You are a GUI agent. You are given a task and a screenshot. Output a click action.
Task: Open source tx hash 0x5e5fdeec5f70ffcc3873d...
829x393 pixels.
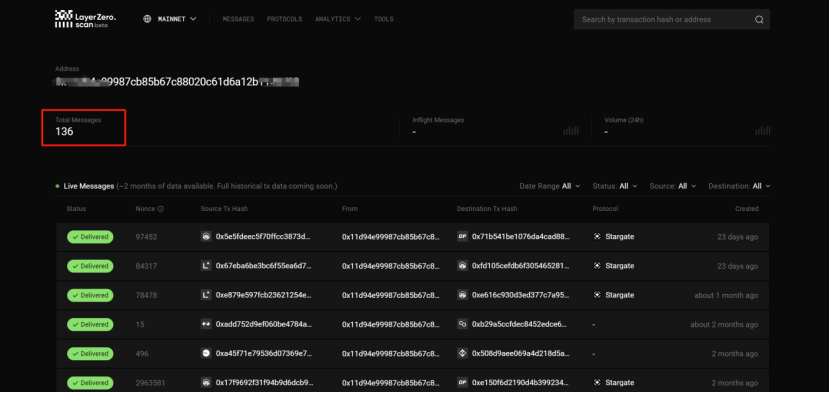pos(264,236)
